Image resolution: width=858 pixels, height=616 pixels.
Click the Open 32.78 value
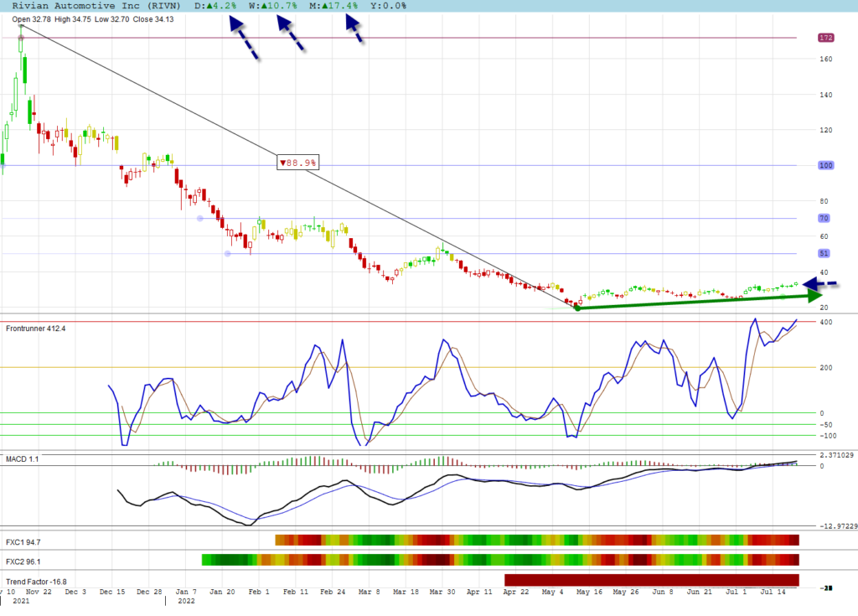(31, 19)
